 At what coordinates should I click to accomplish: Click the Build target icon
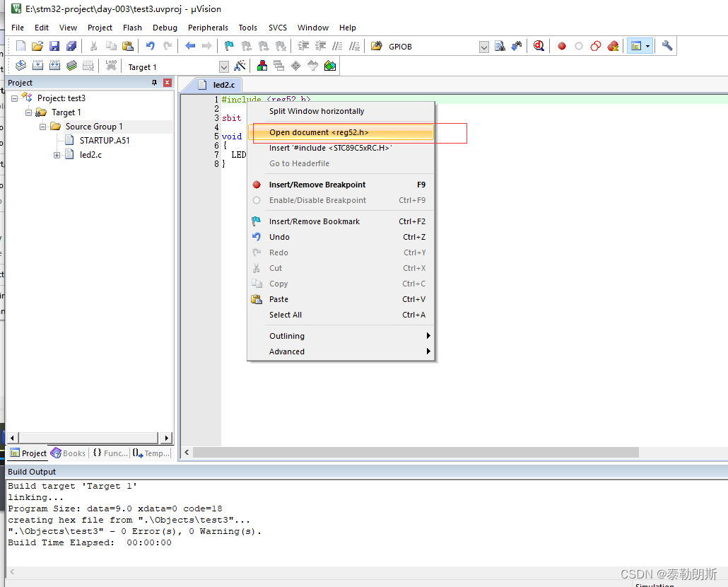[37, 66]
